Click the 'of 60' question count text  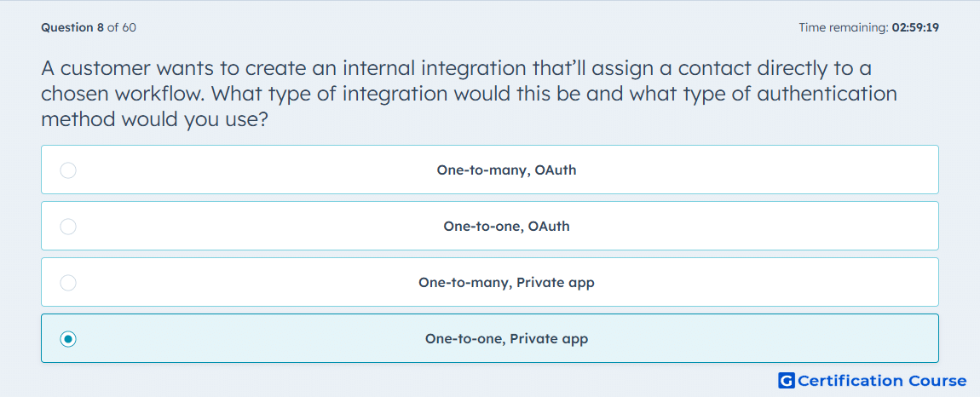pyautogui.click(x=121, y=27)
